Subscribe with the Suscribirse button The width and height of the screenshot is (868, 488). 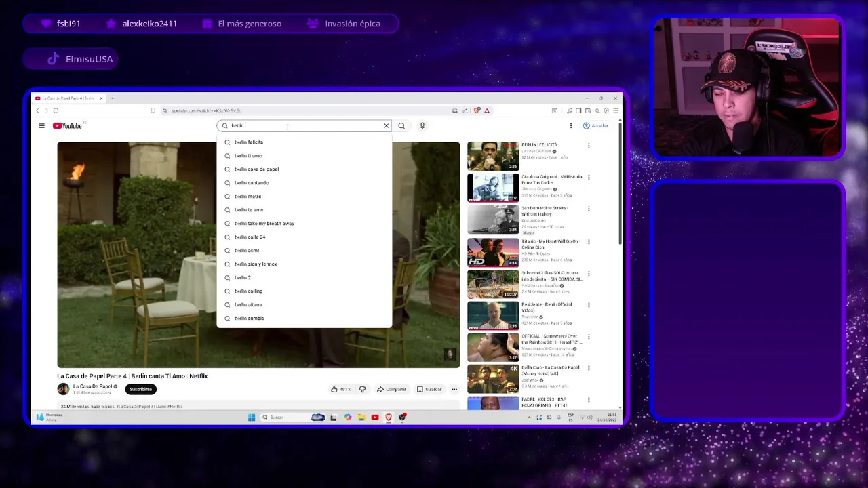[141, 389]
